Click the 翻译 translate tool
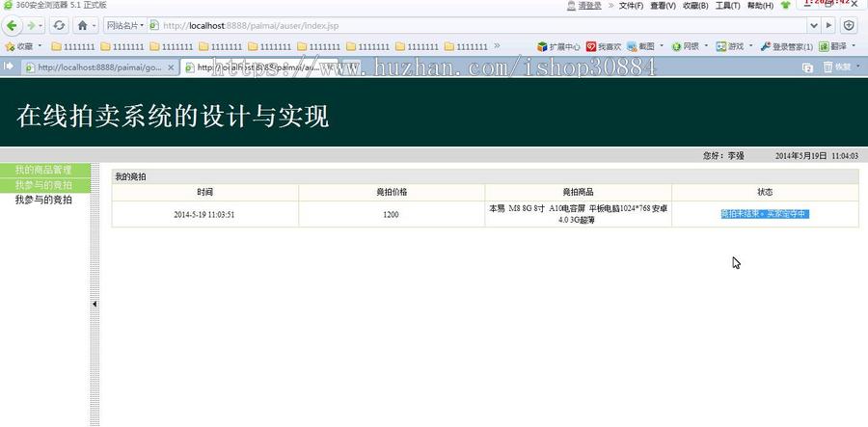 (x=833, y=46)
